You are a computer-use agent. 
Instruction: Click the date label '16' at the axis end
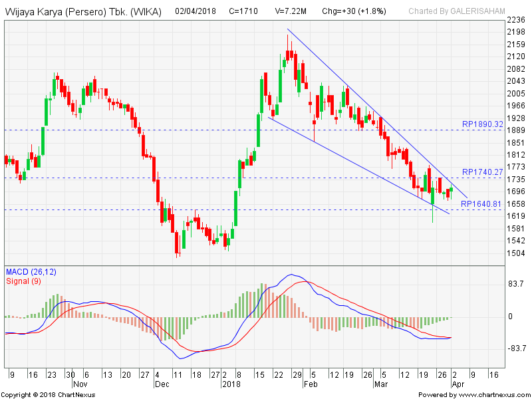(494, 375)
